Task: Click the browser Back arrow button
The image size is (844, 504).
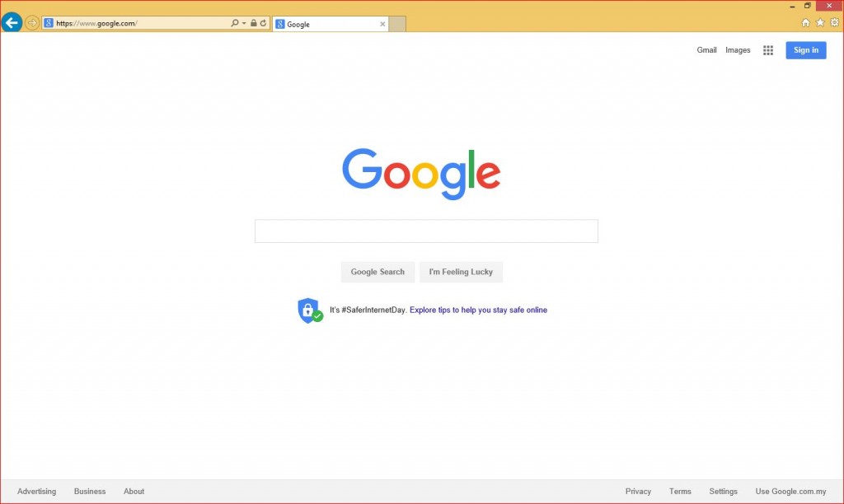Action: pyautogui.click(x=12, y=22)
